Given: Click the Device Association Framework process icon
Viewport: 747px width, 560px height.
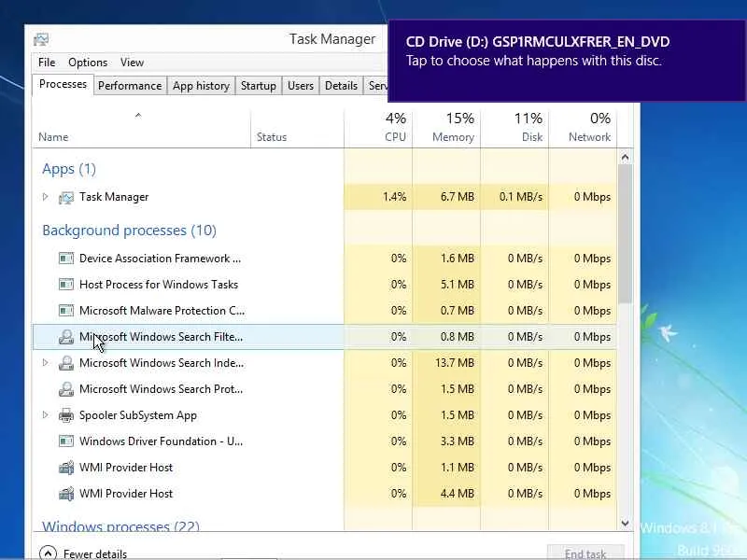Looking at the screenshot, I should pos(66,259).
